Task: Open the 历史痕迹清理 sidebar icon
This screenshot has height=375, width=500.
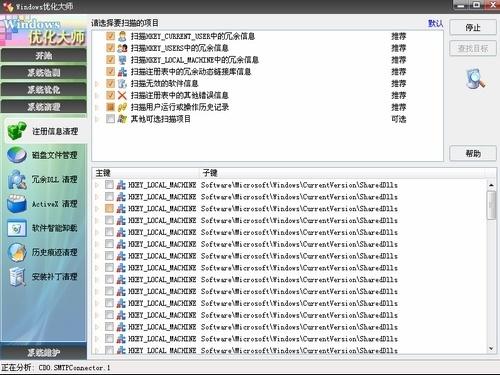Action: click(17, 252)
